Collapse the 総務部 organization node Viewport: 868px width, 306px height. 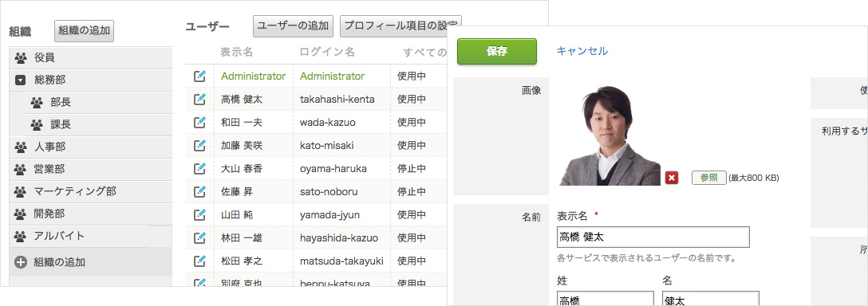[21, 80]
